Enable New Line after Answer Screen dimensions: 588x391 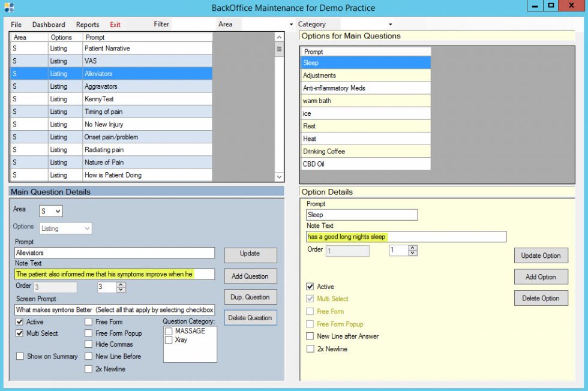[311, 336]
